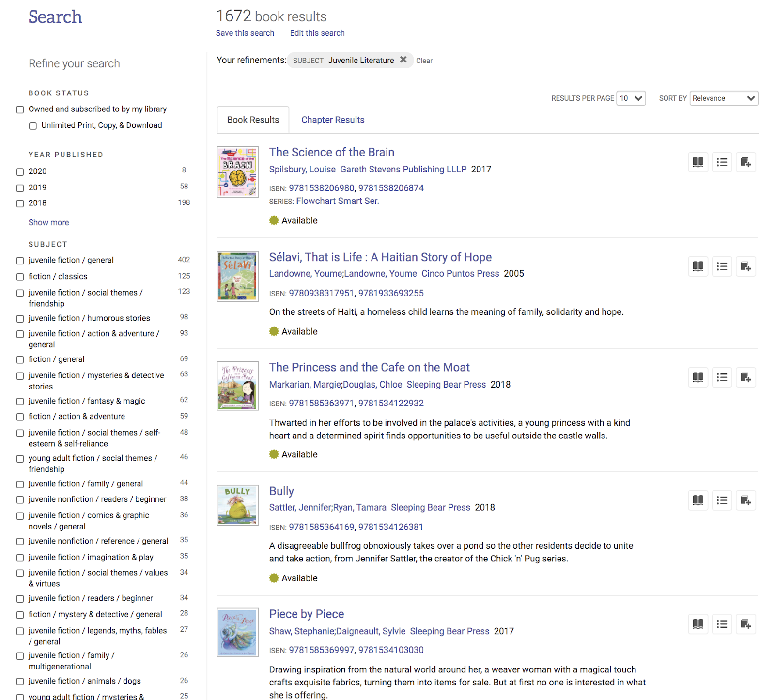Click publisher Cinco Puntos Press
Viewport: 775px width, 700px height.
point(460,274)
